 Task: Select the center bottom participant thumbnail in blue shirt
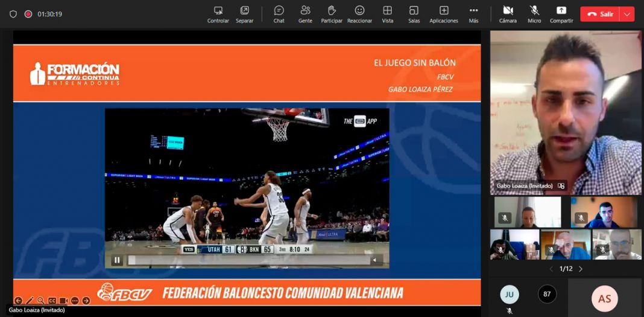point(566,244)
